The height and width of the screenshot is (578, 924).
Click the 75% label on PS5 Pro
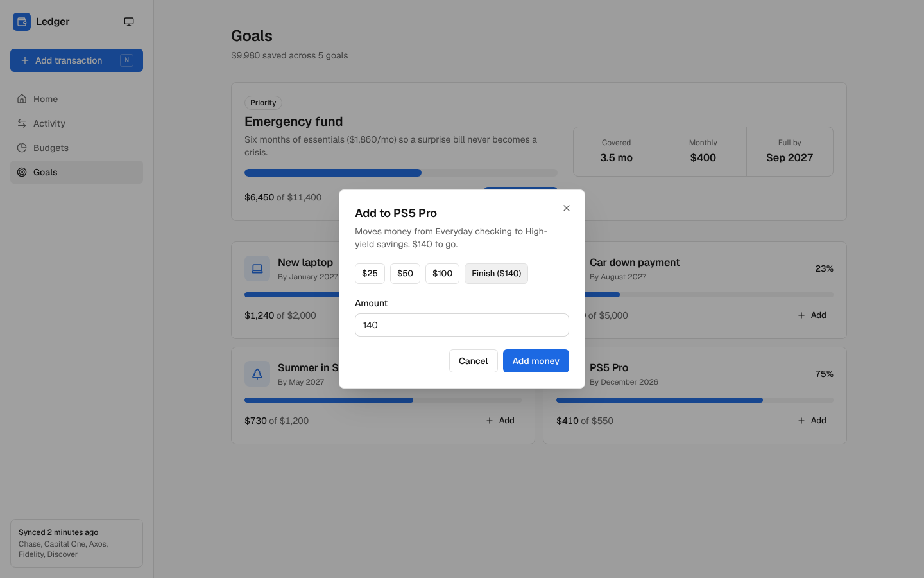(824, 374)
